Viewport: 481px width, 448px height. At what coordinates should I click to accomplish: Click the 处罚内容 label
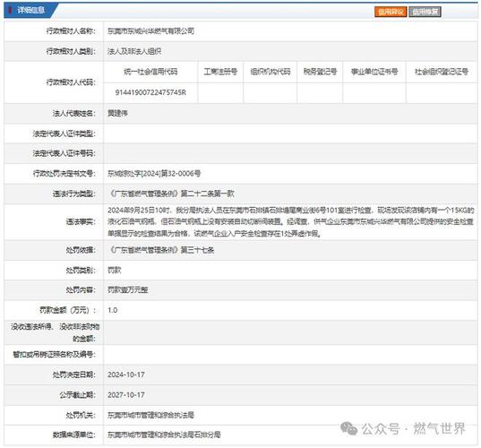coord(81,290)
